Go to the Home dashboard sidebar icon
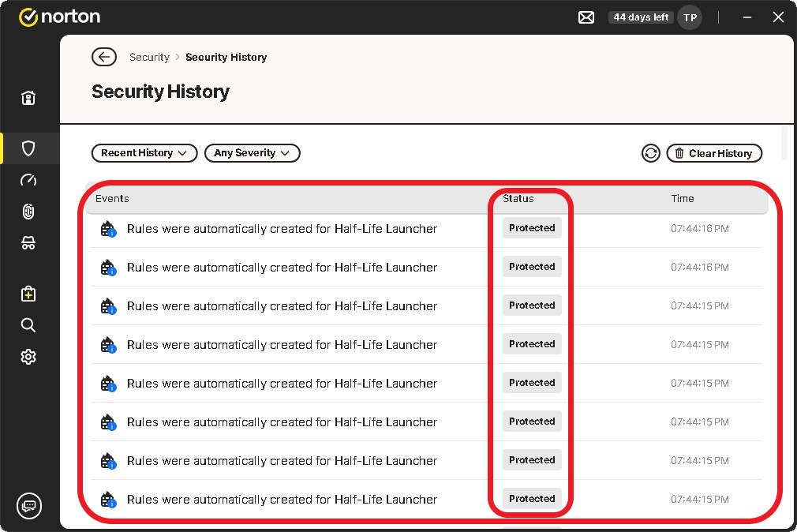Image resolution: width=797 pixels, height=532 pixels. pyautogui.click(x=28, y=98)
